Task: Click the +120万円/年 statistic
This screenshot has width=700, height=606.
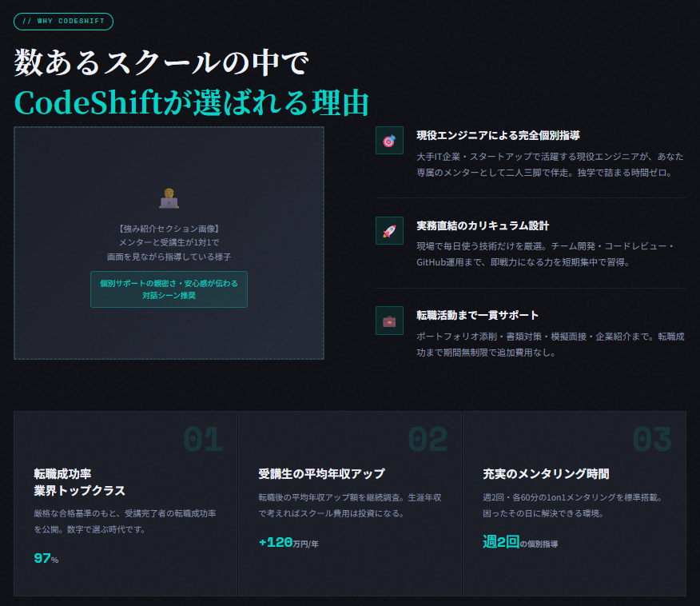Action: 288,543
